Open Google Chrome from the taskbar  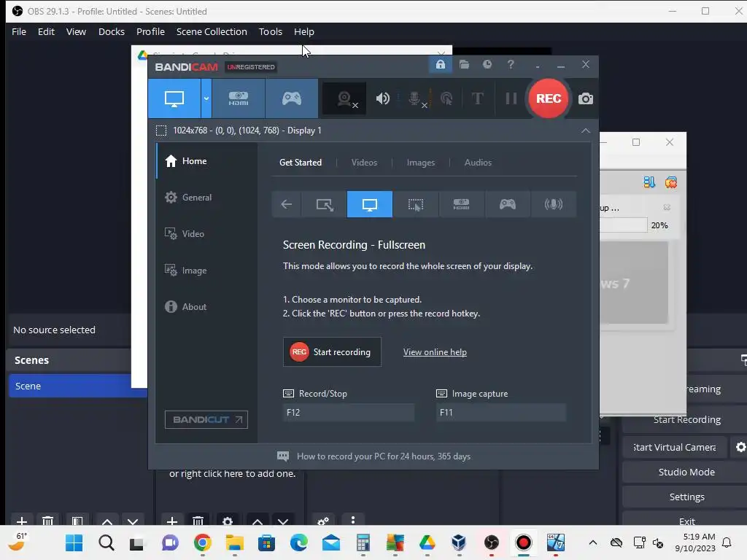203,542
